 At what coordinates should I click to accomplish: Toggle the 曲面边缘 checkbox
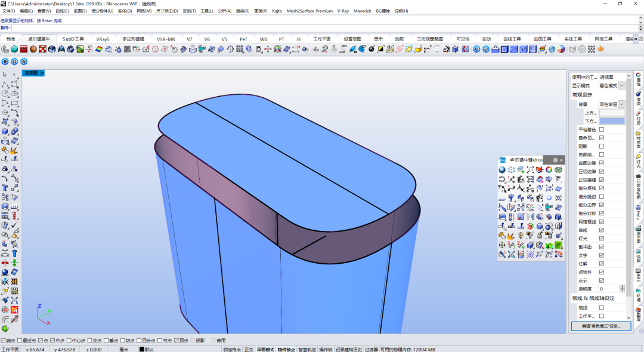coord(602,163)
